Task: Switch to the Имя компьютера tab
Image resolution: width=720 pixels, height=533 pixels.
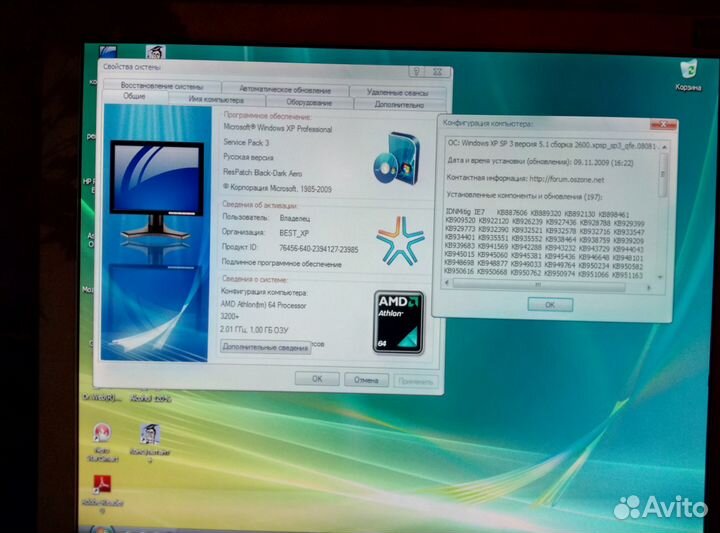Action: 216,100
